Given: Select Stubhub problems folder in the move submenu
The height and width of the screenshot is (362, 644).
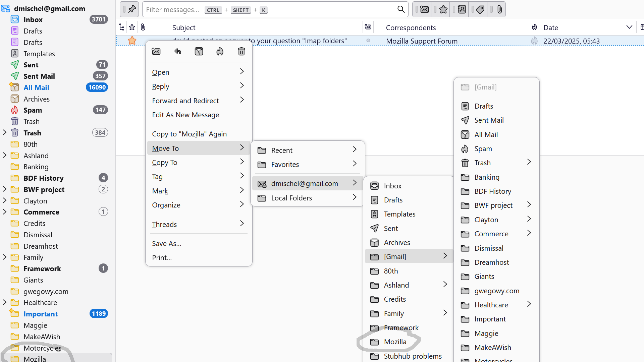Looking at the screenshot, I should coord(409,356).
